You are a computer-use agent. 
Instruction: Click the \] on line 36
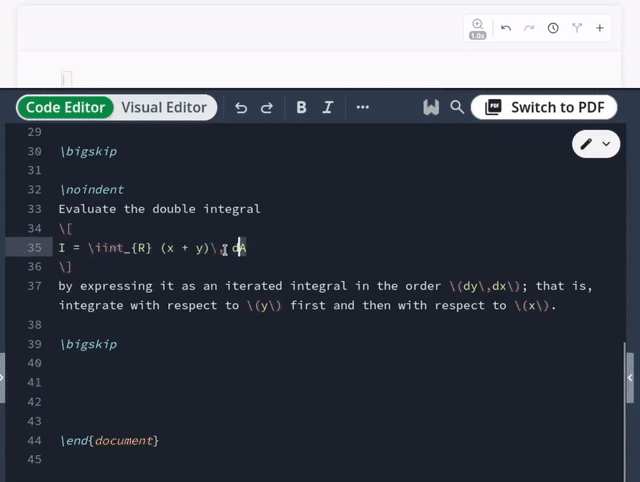[66, 267]
